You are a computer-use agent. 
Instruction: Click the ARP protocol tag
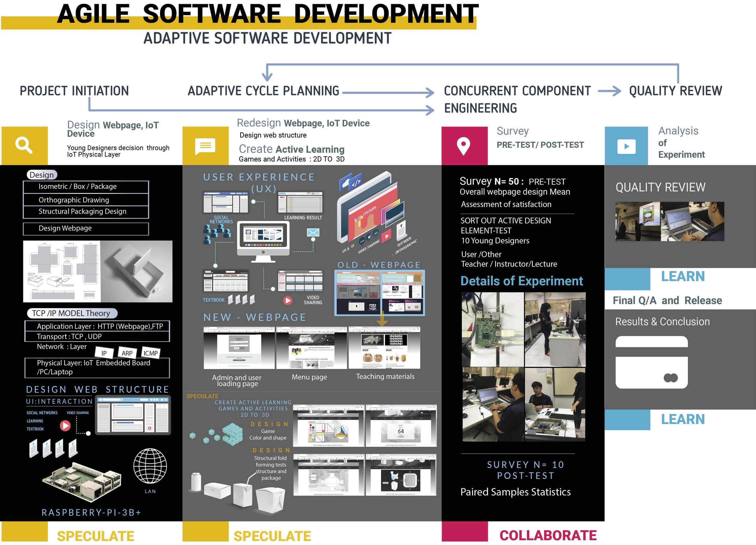pyautogui.click(x=127, y=353)
